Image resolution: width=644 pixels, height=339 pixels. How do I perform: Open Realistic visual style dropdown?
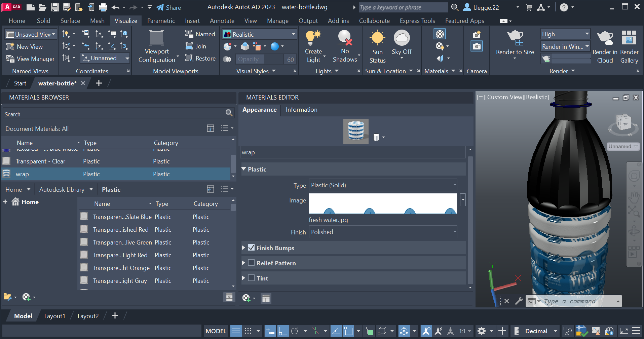click(x=259, y=34)
